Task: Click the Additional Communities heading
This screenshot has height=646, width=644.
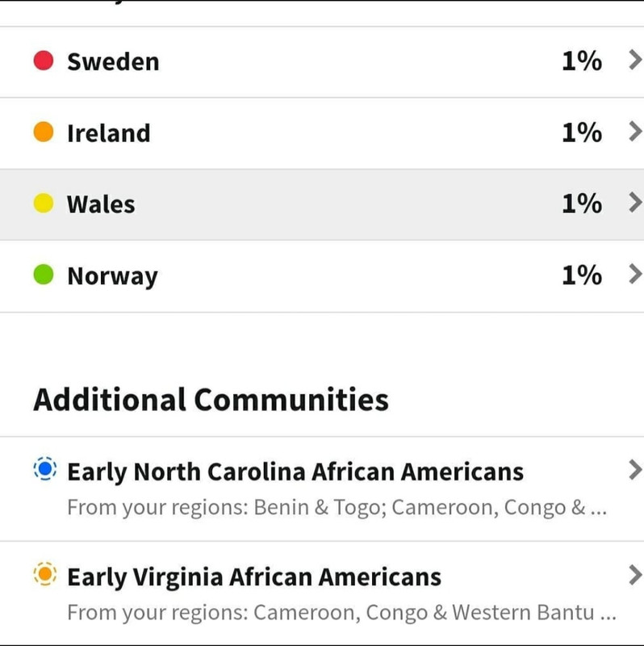Action: (x=211, y=399)
